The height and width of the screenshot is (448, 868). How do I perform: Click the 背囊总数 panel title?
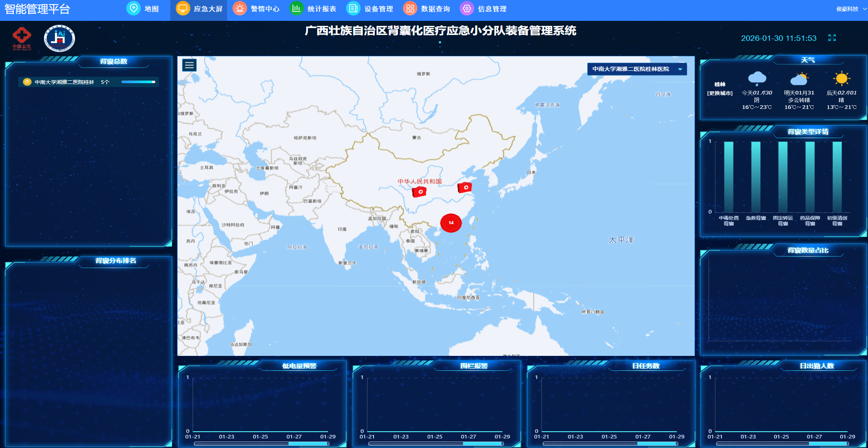(x=114, y=61)
